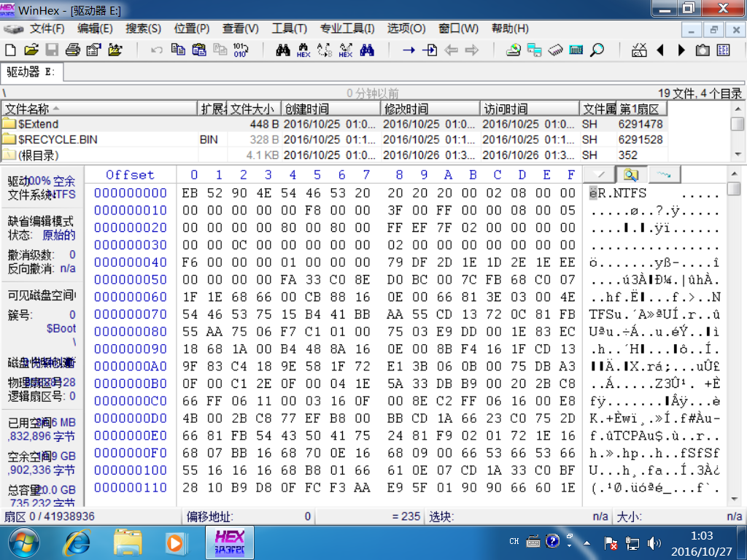Find text using the binoculars icon

tap(283, 50)
